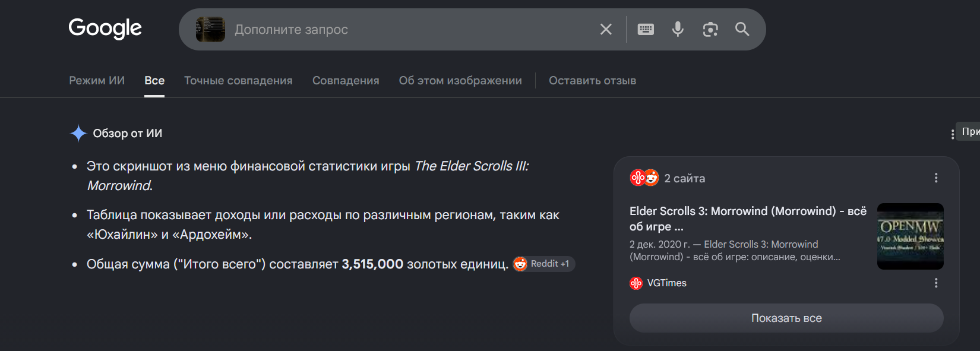Open the on-screen keyboard icon
The image size is (980, 351).
tap(646, 29)
